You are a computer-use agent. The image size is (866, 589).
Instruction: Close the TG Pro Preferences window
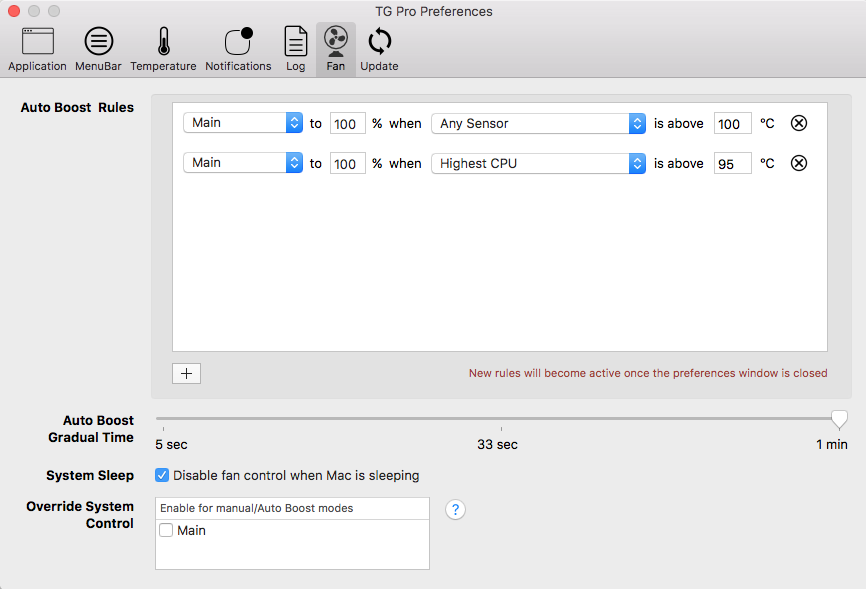coord(14,11)
